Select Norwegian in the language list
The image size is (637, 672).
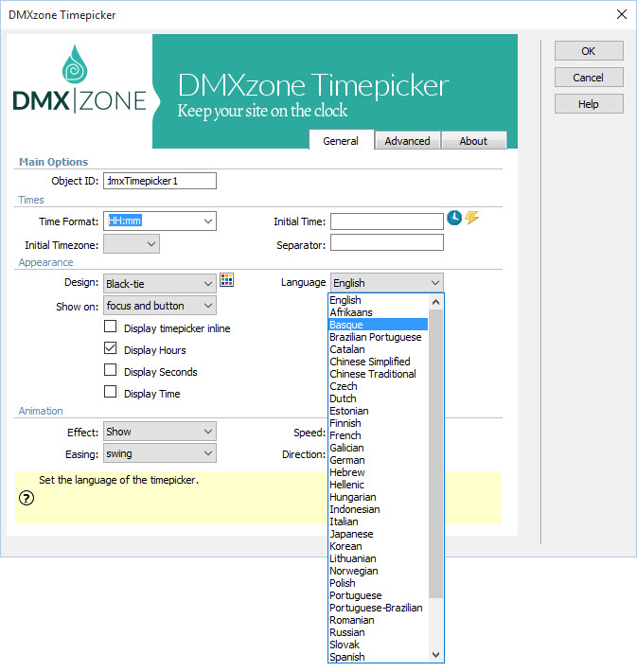tap(379, 571)
